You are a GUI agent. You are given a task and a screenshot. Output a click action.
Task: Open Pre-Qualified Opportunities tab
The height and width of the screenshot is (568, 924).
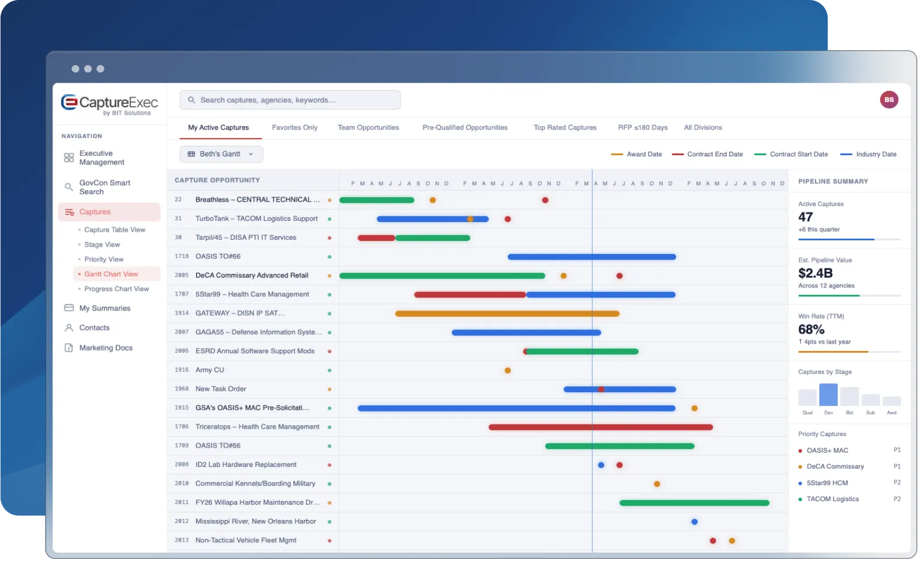coord(465,128)
